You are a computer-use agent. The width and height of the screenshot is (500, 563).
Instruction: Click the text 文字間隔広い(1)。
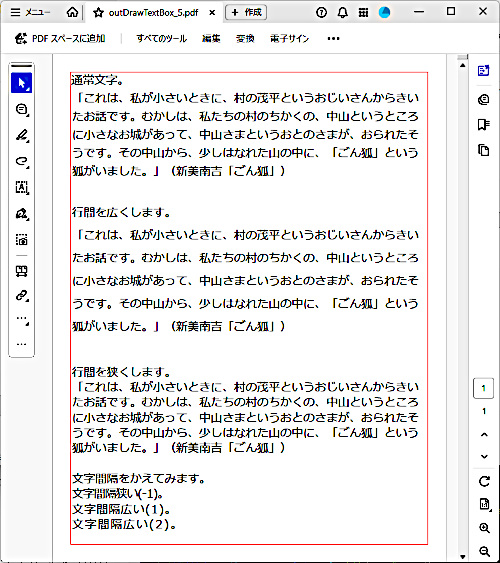coord(121,509)
